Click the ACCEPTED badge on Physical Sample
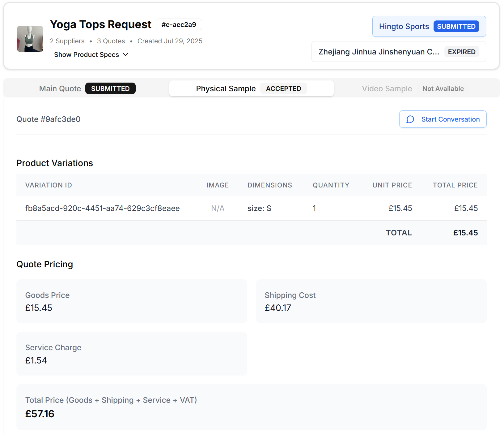 click(283, 88)
